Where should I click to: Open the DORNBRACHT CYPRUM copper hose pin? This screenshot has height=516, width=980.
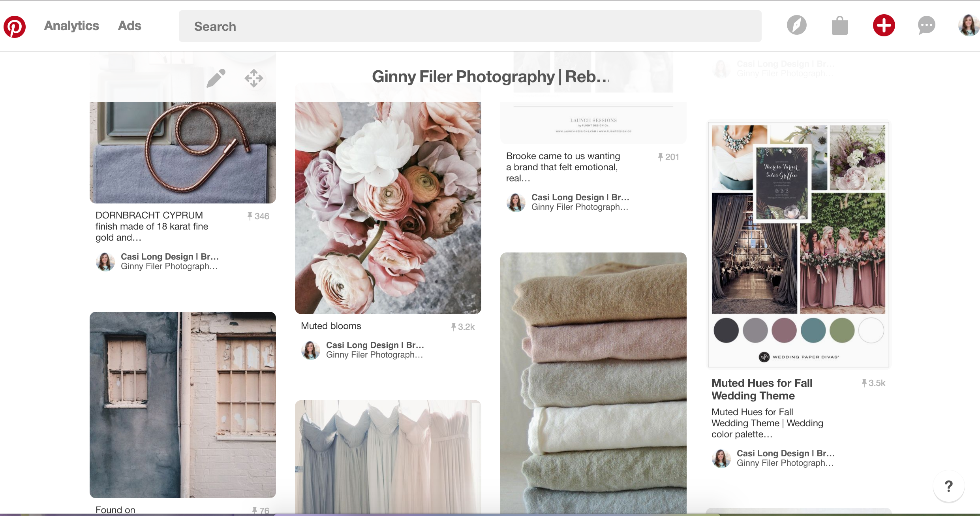pos(182,152)
